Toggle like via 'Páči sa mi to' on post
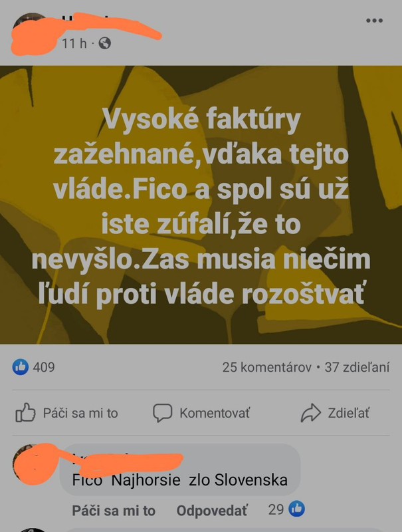The width and height of the screenshot is (402, 532). point(66,413)
